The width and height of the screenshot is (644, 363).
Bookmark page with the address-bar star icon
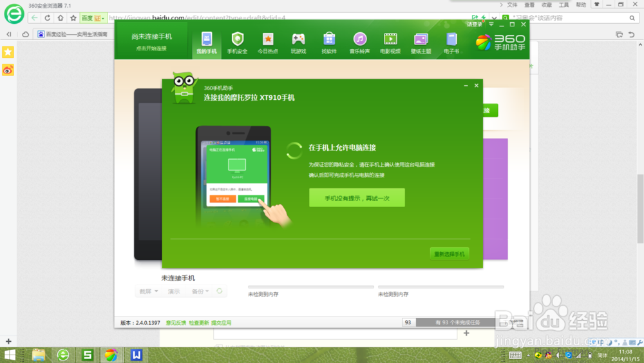coord(73,18)
